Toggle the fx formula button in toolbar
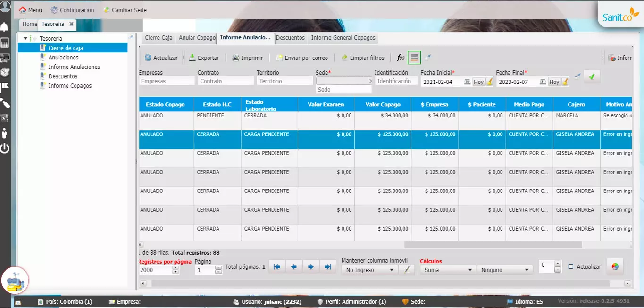644x308 pixels. pyautogui.click(x=401, y=58)
